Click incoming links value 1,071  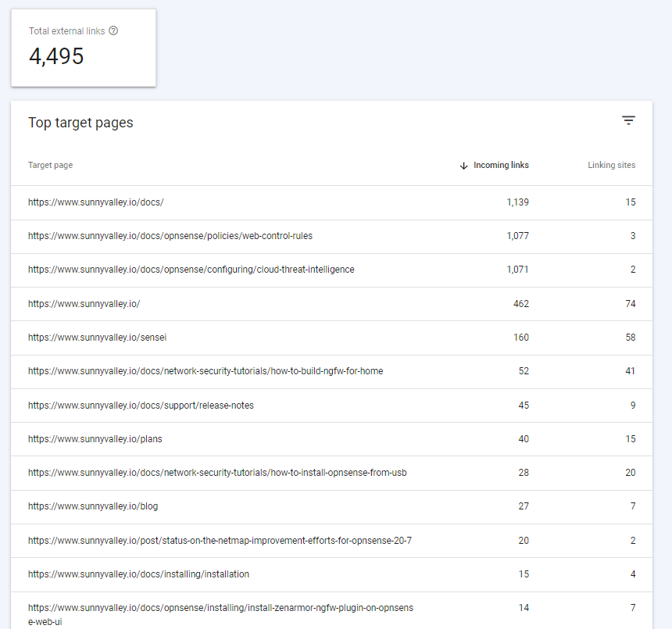point(518,270)
